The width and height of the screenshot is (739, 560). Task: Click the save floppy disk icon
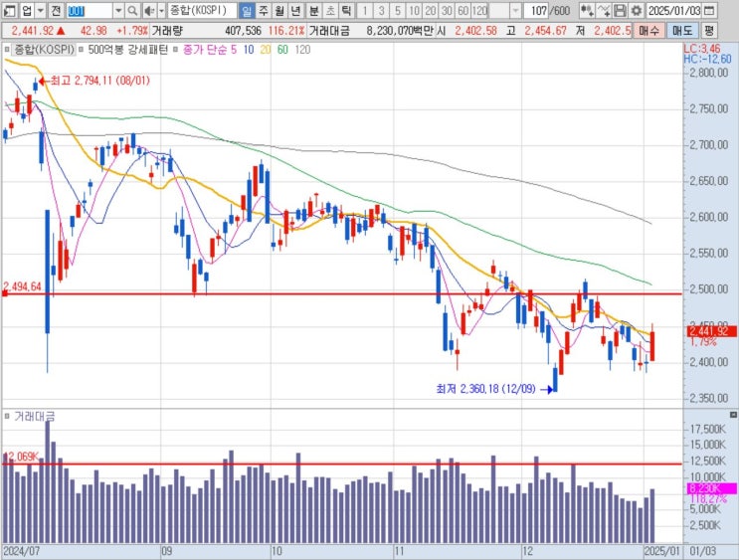[x=621, y=10]
